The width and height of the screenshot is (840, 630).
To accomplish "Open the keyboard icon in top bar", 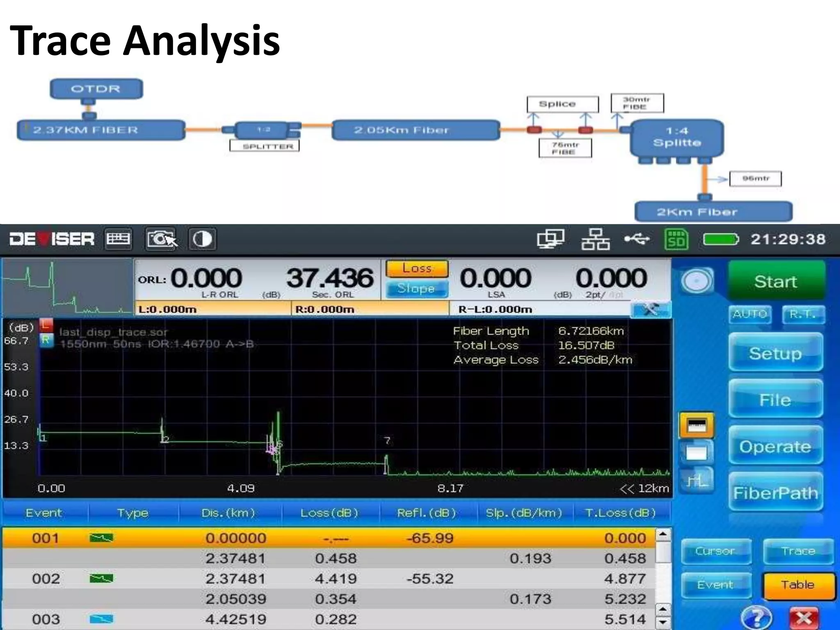I will [119, 239].
